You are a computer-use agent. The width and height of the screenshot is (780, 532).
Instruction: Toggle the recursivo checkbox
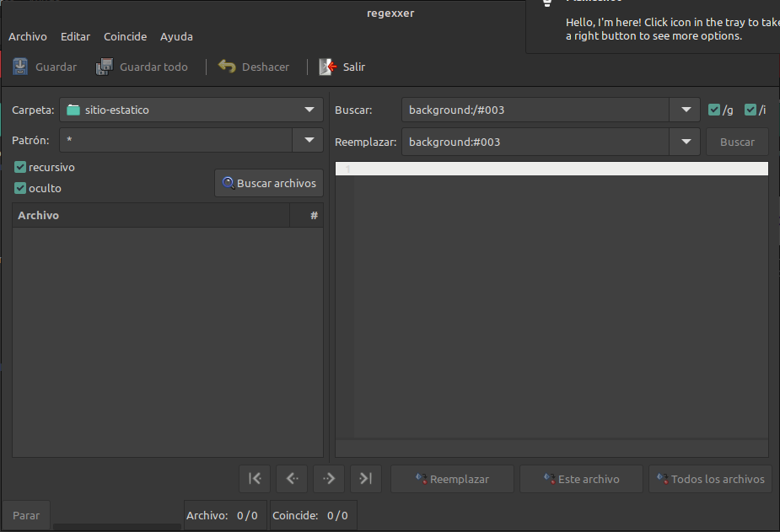pyautogui.click(x=20, y=167)
